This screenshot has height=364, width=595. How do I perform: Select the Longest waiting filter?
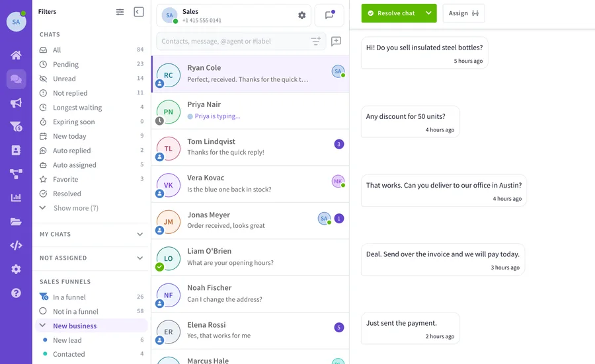coord(91,107)
